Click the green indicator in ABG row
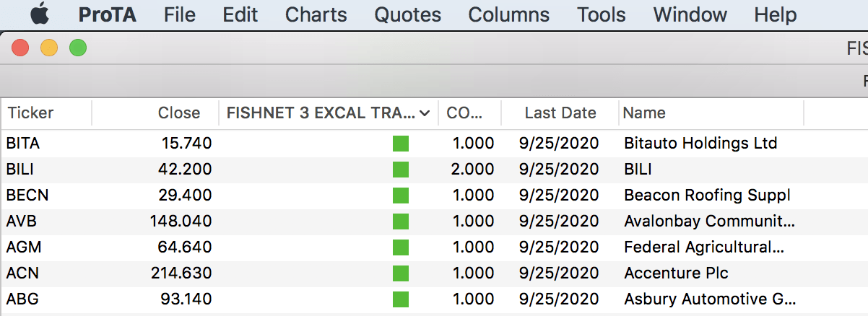 tap(401, 299)
